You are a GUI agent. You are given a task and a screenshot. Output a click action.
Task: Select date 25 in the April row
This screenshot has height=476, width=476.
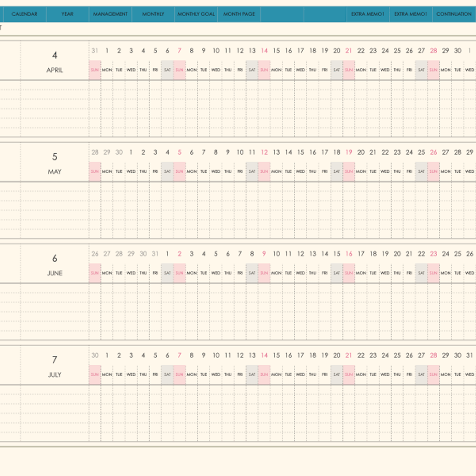tap(397, 51)
